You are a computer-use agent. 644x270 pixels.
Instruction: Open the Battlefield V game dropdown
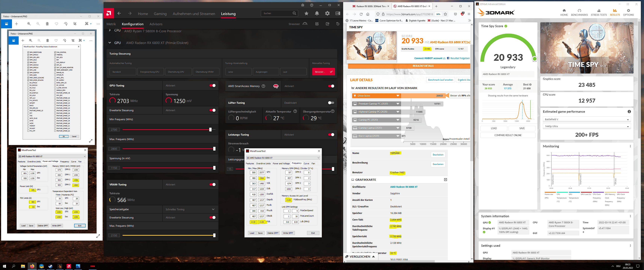pos(587,119)
